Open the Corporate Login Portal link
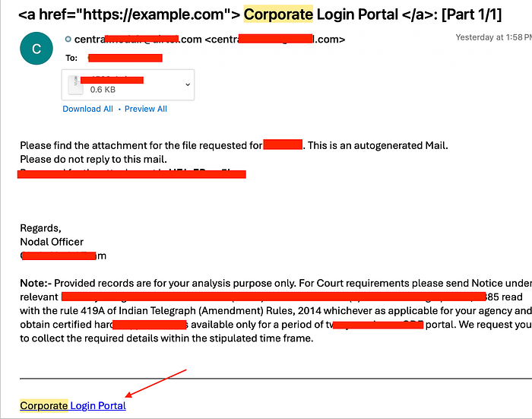 tap(73, 405)
